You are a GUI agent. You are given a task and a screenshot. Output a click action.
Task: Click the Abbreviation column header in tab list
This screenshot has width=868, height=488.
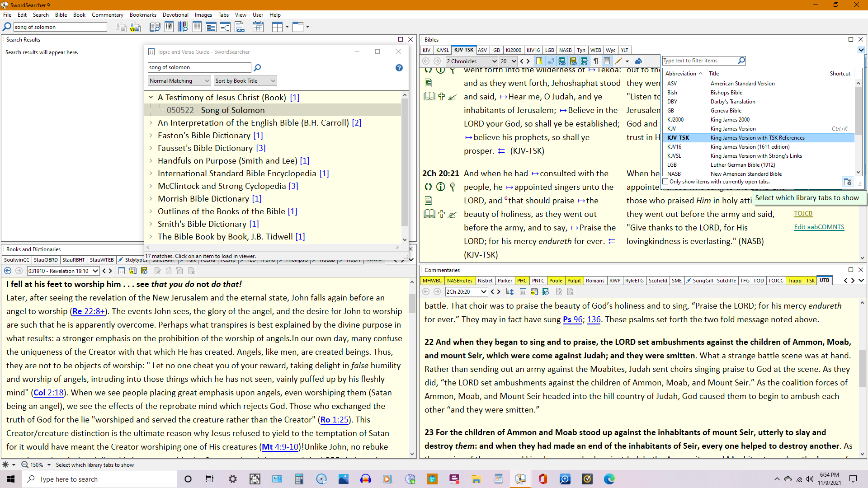(684, 74)
